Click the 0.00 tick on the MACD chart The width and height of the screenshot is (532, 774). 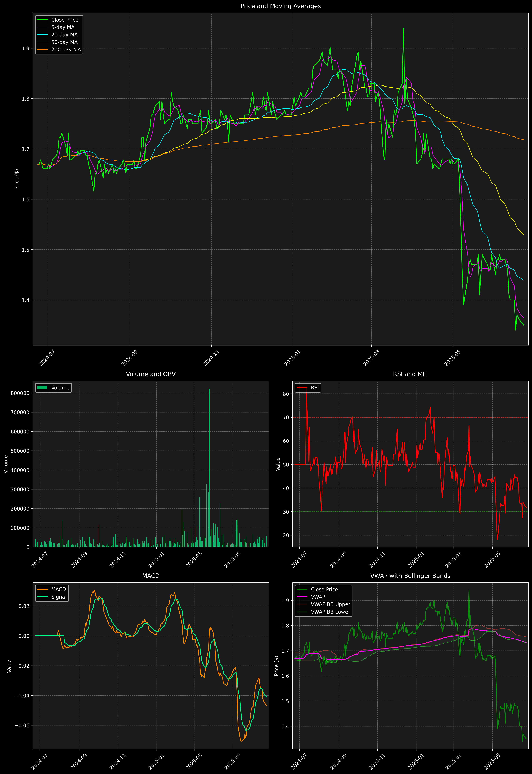pyautogui.click(x=24, y=636)
